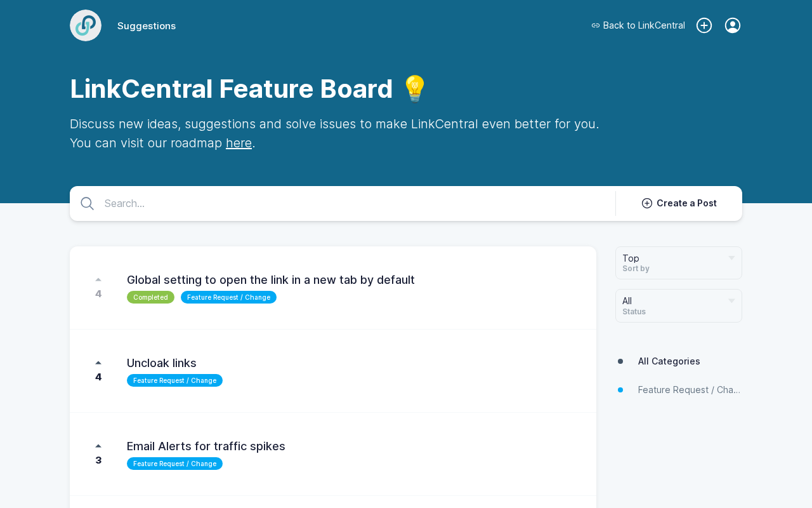
Task: Open the Suggestions nav item
Action: click(147, 26)
